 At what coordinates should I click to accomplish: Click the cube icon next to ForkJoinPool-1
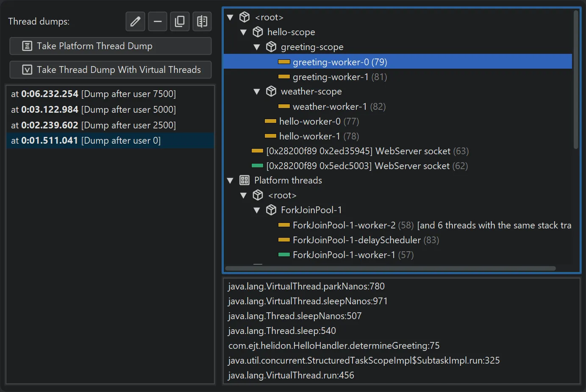271,210
